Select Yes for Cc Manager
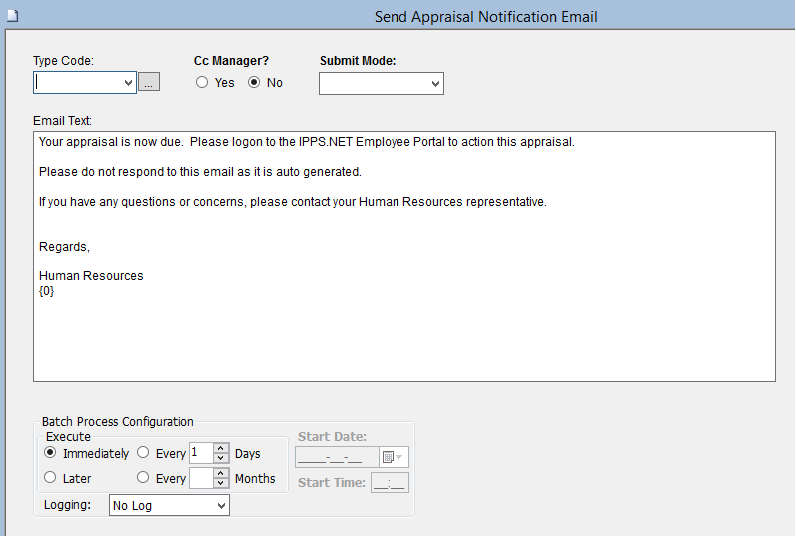The image size is (796, 537). click(x=202, y=83)
